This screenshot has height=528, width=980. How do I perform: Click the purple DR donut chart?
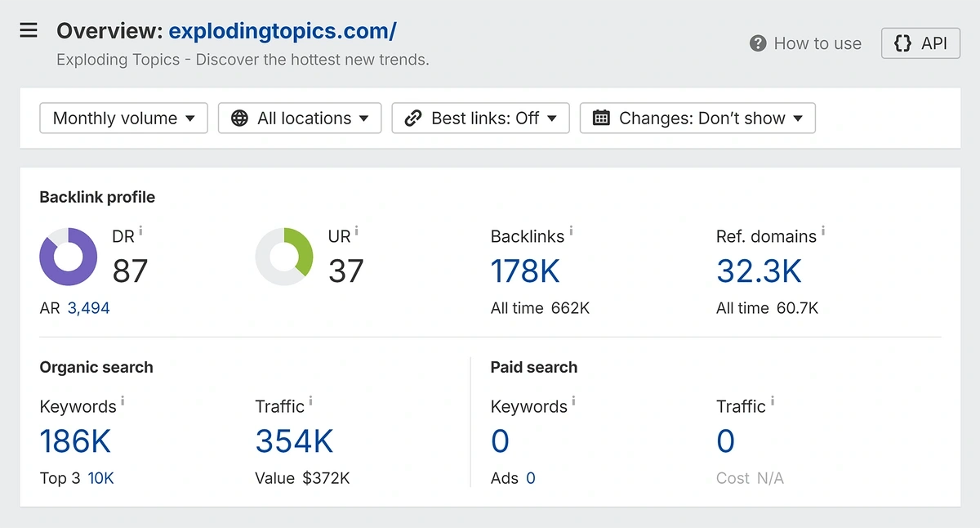69,257
